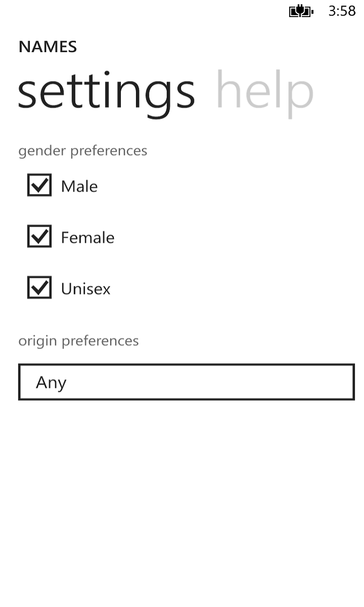Disable the Unisex checkbox
The width and height of the screenshot is (364, 607).
tap(39, 287)
